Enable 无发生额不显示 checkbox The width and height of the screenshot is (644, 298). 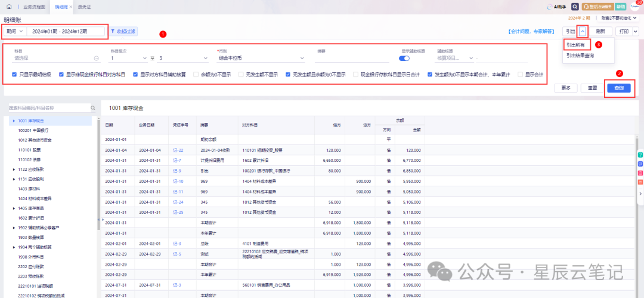pyautogui.click(x=241, y=75)
